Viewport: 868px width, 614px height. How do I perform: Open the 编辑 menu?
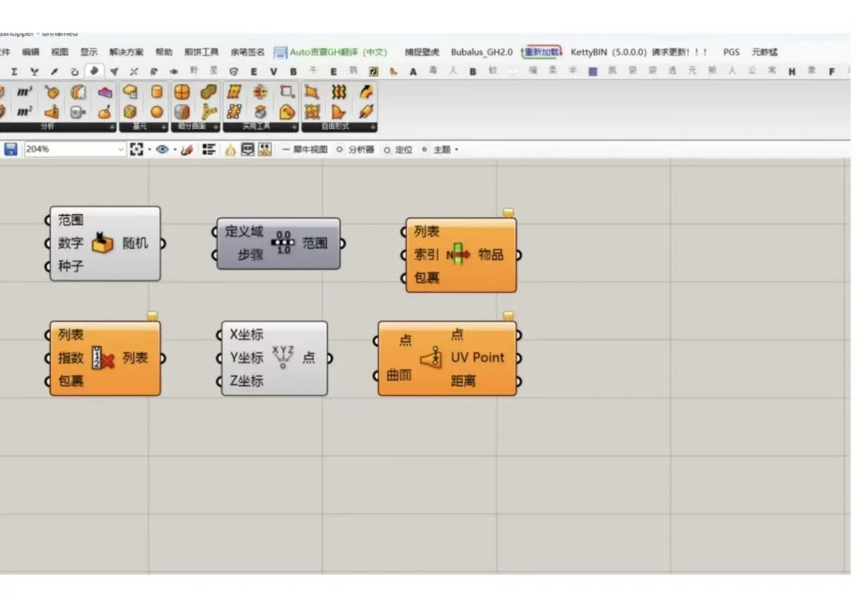[x=30, y=52]
